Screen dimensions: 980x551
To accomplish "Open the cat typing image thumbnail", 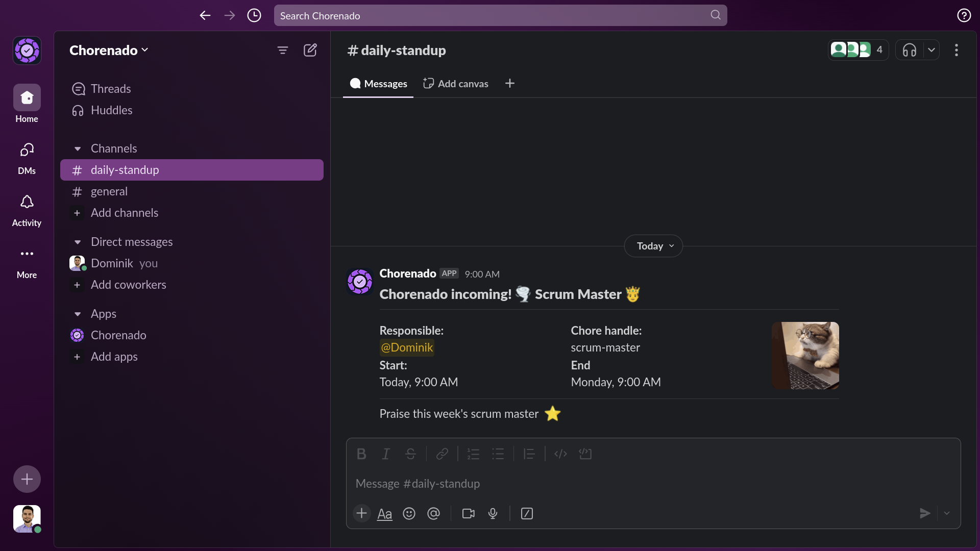I will coord(805,356).
